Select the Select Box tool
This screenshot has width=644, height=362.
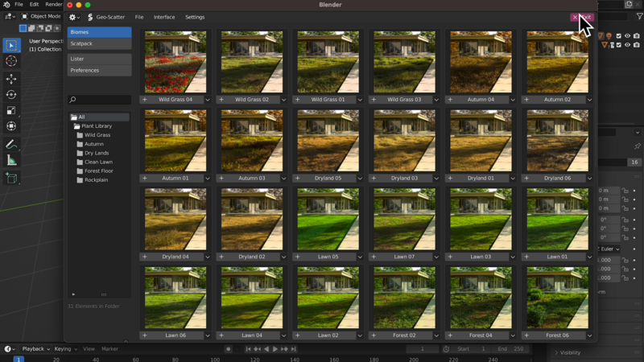[x=11, y=45]
